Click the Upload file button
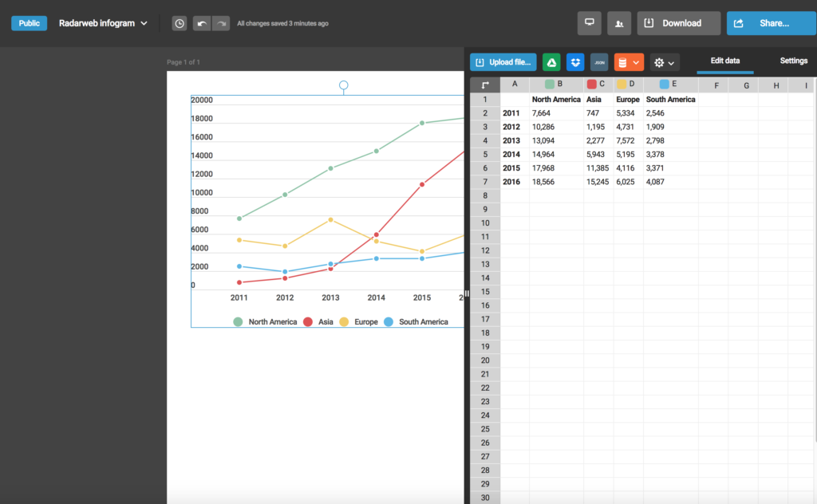The width and height of the screenshot is (817, 504). click(502, 61)
